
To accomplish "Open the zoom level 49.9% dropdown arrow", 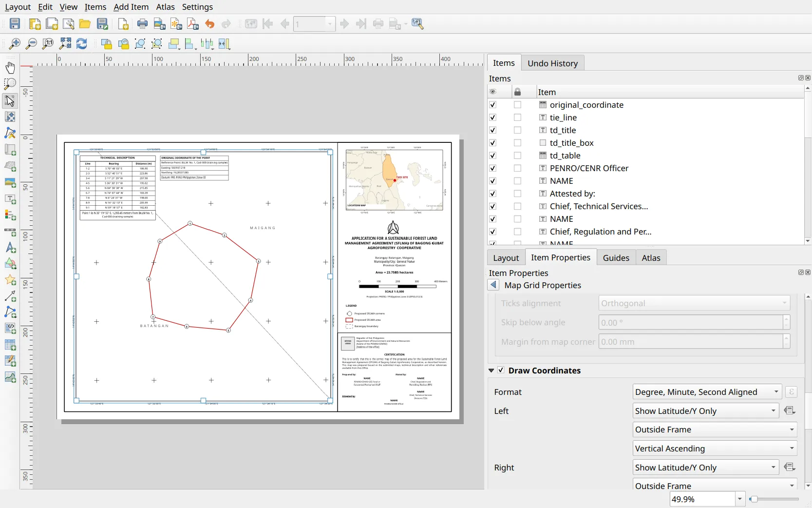I will [x=740, y=499].
